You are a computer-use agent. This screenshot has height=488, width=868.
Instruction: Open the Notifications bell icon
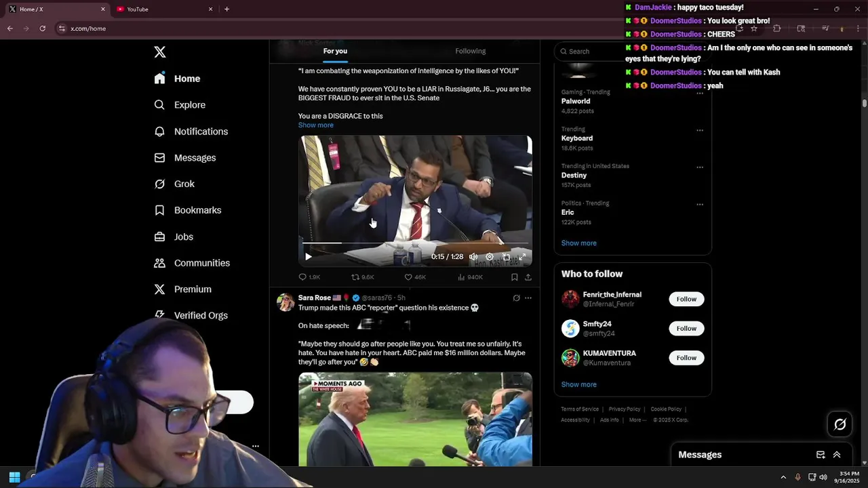coord(159,131)
